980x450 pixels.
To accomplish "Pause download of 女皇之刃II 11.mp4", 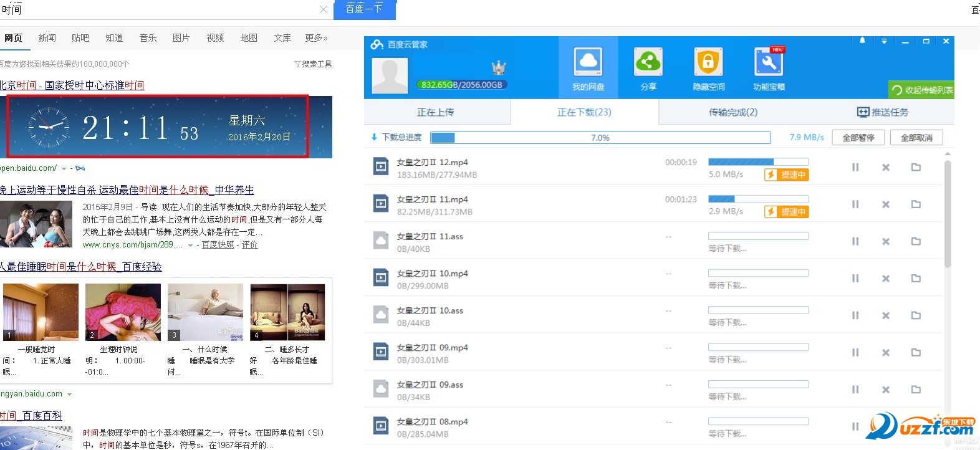I will 855,204.
